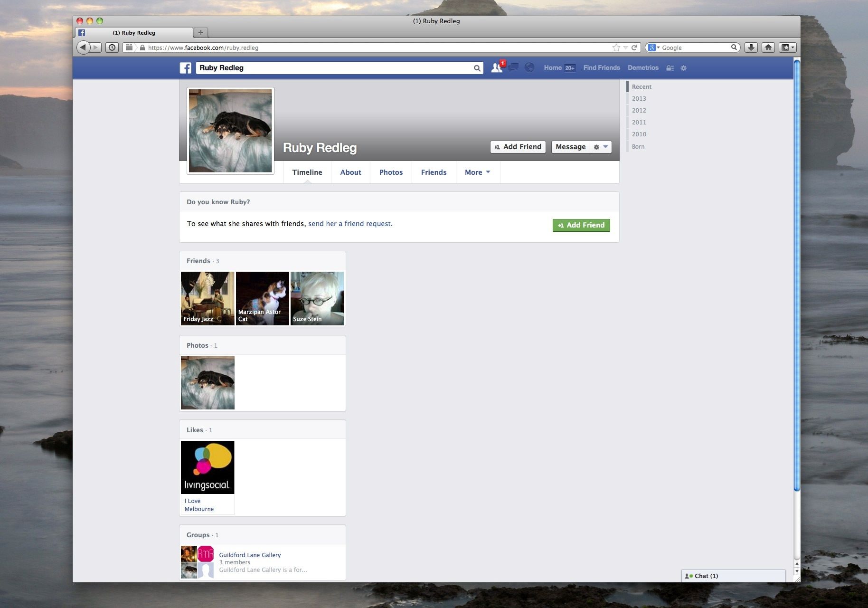Select the Timeline tab
868x608 pixels.
coord(307,172)
